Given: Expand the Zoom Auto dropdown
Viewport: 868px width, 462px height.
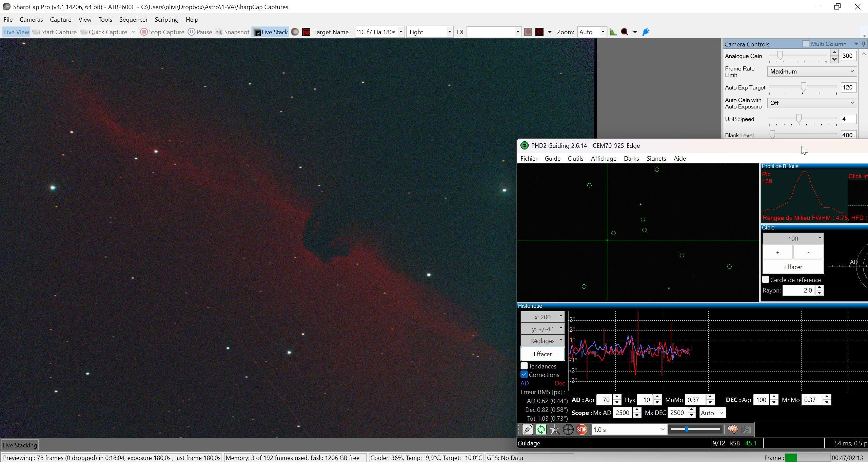Looking at the screenshot, I should pyautogui.click(x=592, y=32).
